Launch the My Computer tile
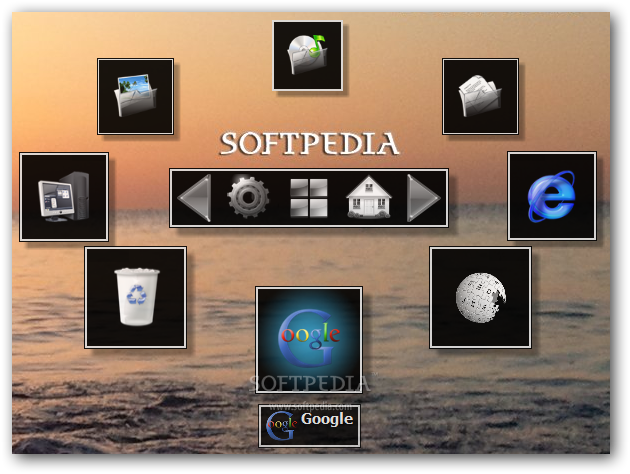This screenshot has height=474, width=630. pyautogui.click(x=64, y=197)
